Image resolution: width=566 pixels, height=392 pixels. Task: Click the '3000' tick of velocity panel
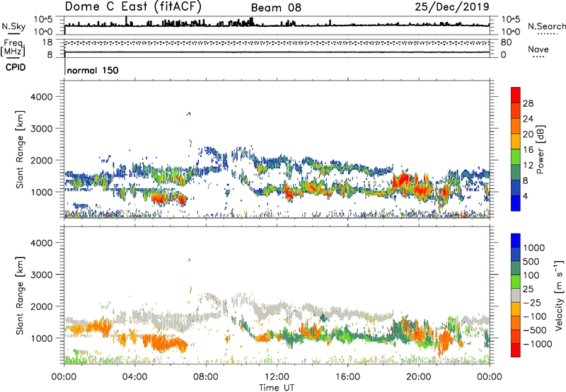[x=41, y=275]
